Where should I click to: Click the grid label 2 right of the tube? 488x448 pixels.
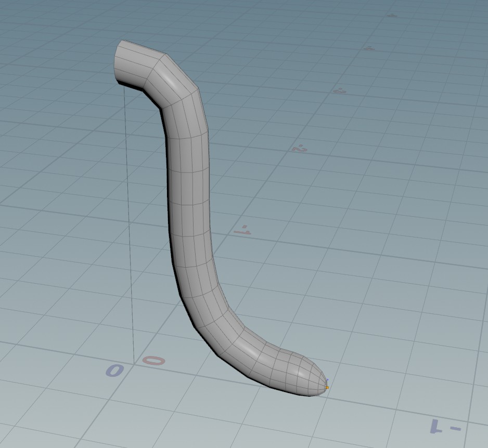tap(299, 149)
